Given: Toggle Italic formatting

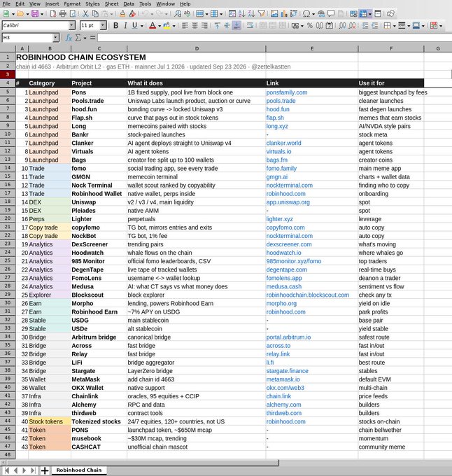Looking at the screenshot, I should tap(125, 25).
